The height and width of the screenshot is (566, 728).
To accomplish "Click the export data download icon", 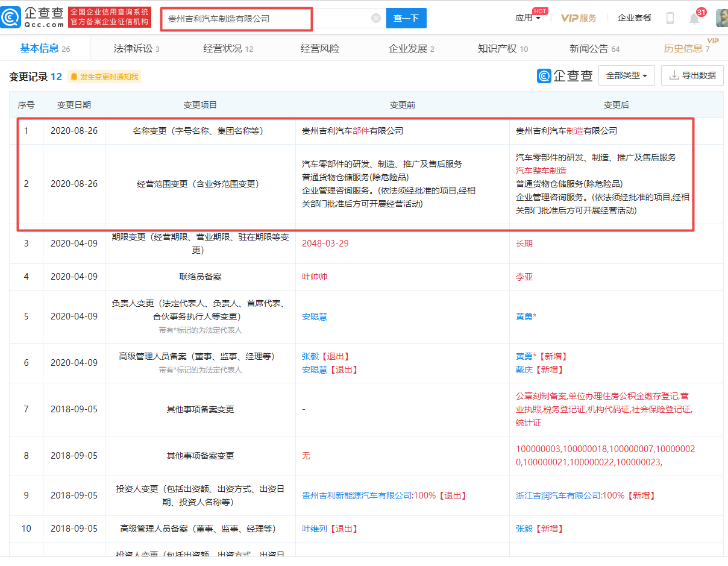I will point(674,75).
